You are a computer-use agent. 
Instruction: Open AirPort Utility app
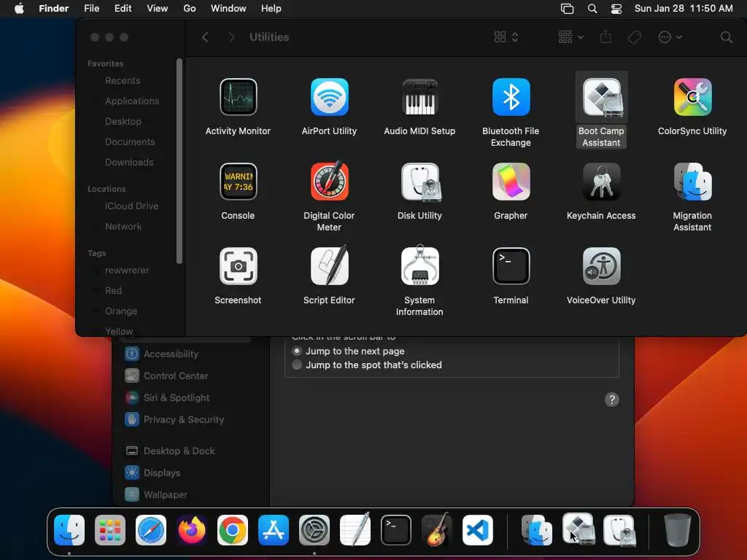[329, 97]
